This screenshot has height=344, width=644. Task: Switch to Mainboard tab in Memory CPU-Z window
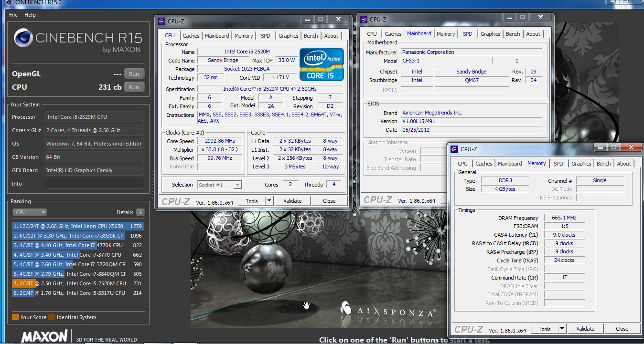tap(510, 164)
